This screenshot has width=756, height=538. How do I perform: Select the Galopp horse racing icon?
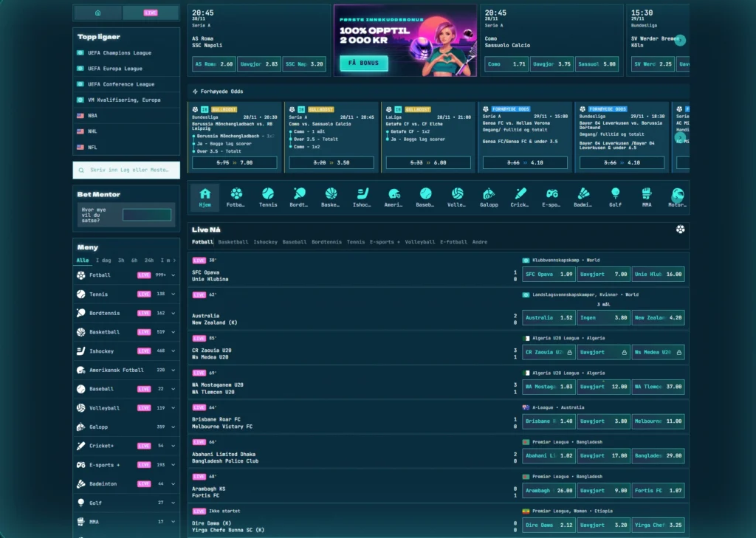(x=489, y=193)
